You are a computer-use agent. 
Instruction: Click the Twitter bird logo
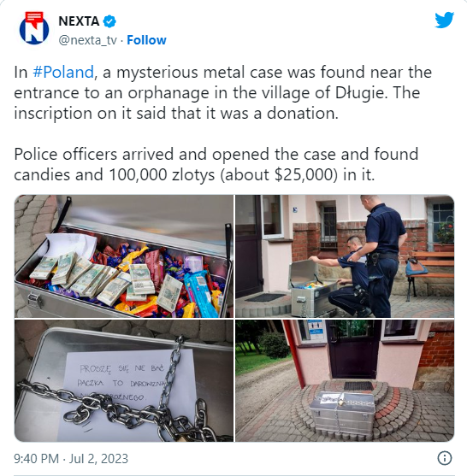tap(444, 20)
